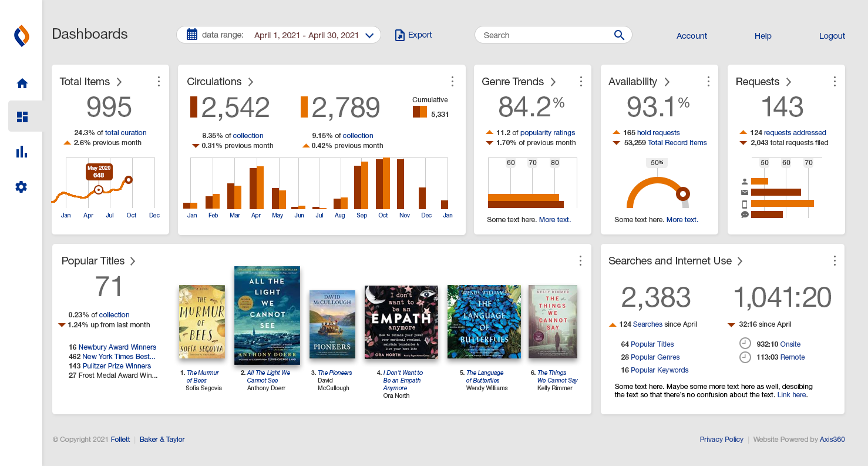
Task: Click the Home icon in sidebar
Action: [22, 83]
